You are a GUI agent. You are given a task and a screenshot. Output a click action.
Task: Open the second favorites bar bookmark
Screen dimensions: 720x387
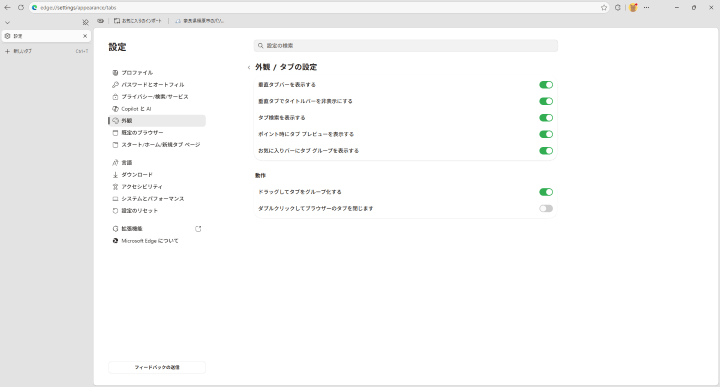(199, 21)
